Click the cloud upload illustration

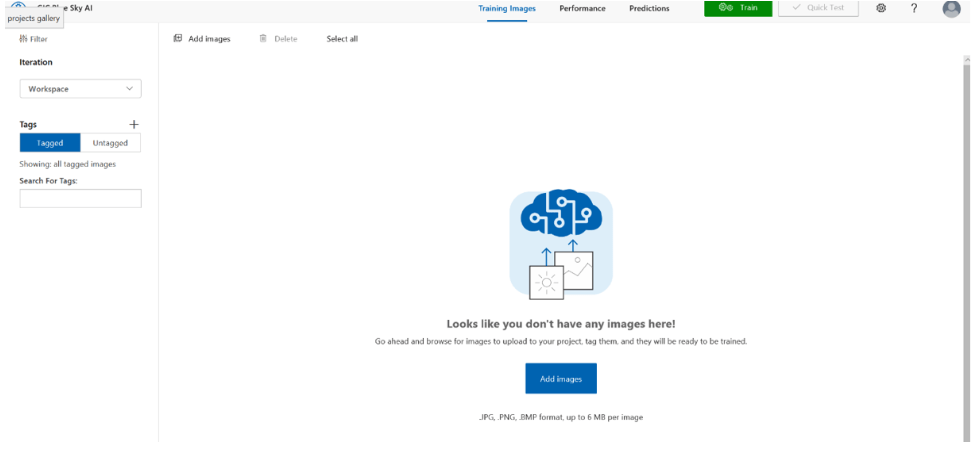pyautogui.click(x=561, y=243)
